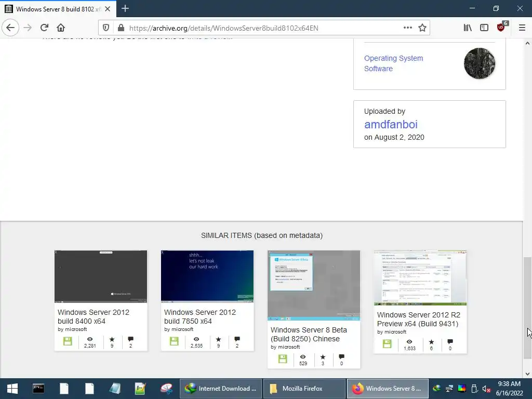Viewport: 532px width, 399px height.
Task: Click the tracking protection shield icon
Action: [x=106, y=28]
